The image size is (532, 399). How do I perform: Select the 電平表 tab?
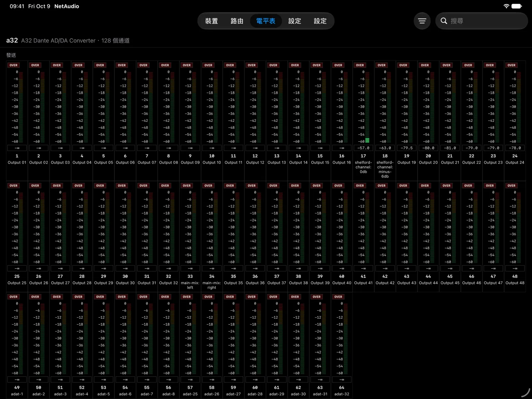click(x=266, y=21)
